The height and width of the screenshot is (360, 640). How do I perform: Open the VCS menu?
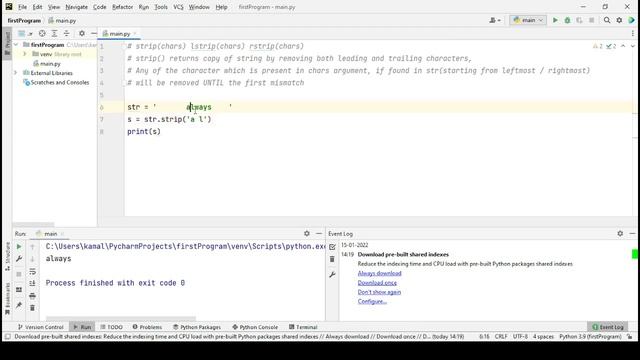[178, 7]
